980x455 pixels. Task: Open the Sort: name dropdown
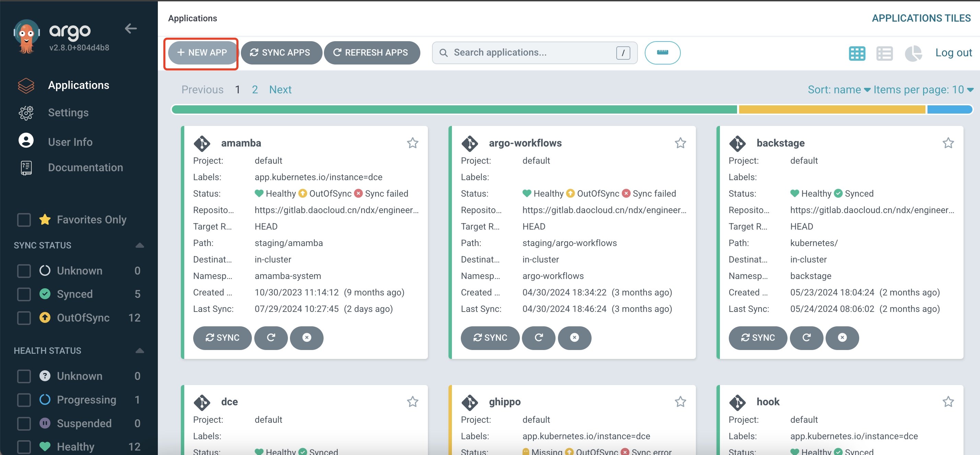tap(839, 90)
